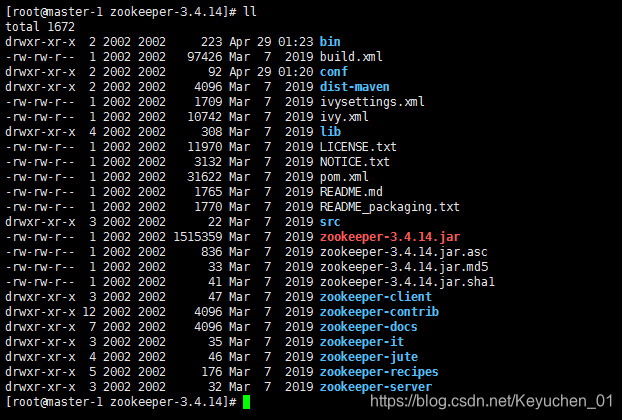This screenshot has width=622, height=420.
Task: Click the zookeeper-contrib directory name
Action: click(x=379, y=312)
